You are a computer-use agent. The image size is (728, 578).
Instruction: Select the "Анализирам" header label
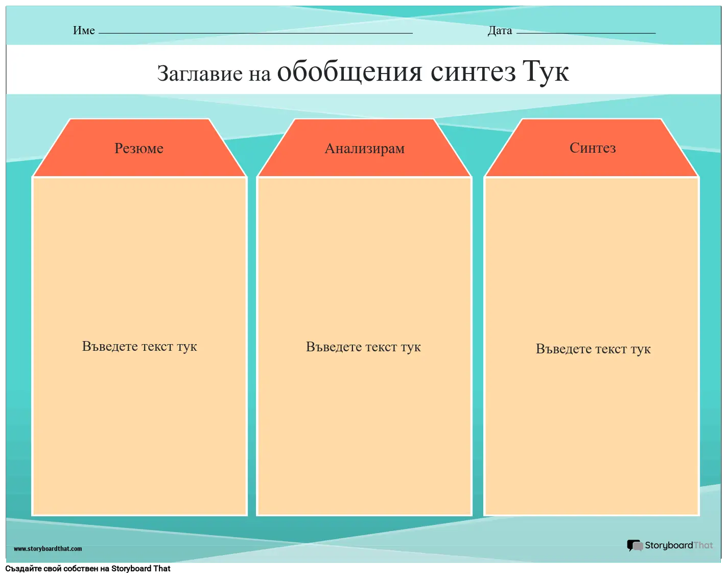tap(364, 149)
